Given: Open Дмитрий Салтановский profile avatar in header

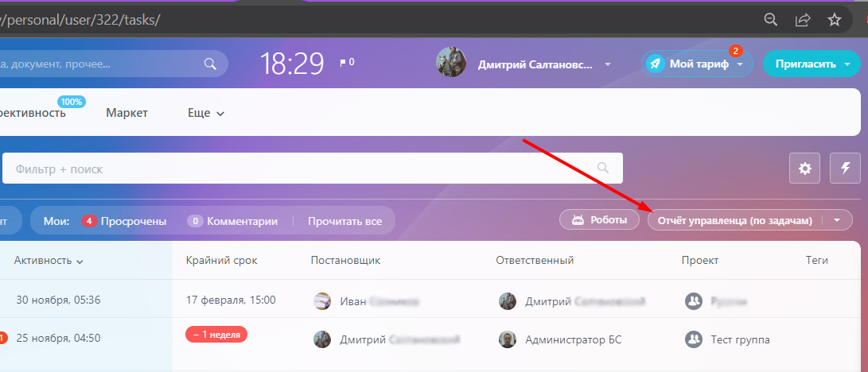Looking at the screenshot, I should coord(450,62).
